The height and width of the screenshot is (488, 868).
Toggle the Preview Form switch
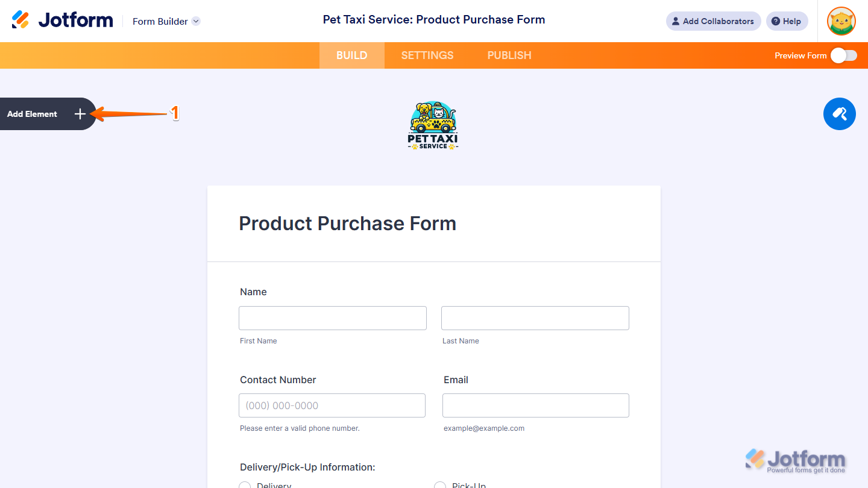point(843,55)
